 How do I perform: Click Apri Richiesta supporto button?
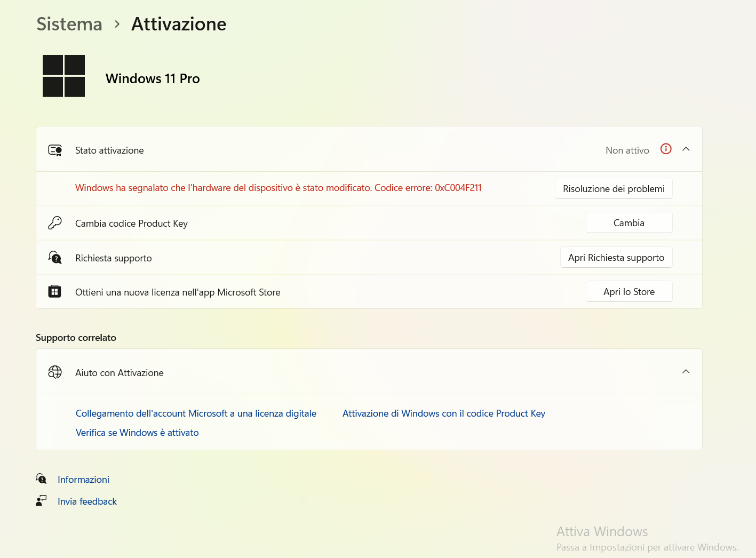(616, 258)
